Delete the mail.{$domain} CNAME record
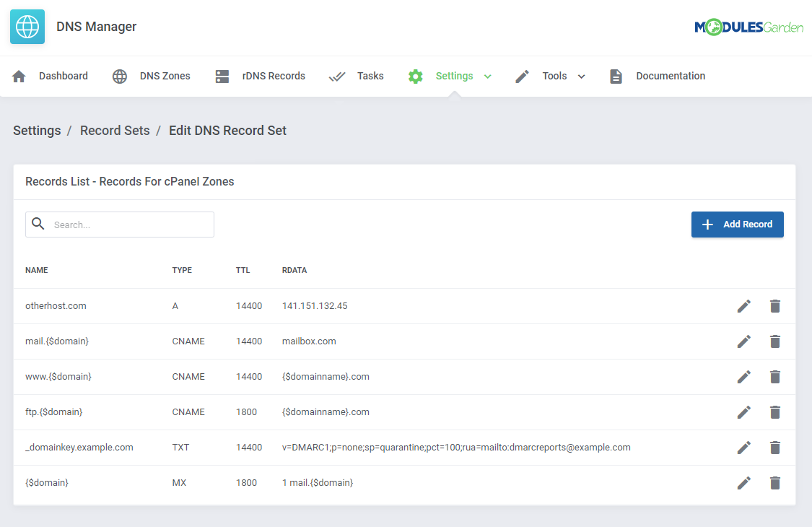812x527 pixels. click(775, 341)
